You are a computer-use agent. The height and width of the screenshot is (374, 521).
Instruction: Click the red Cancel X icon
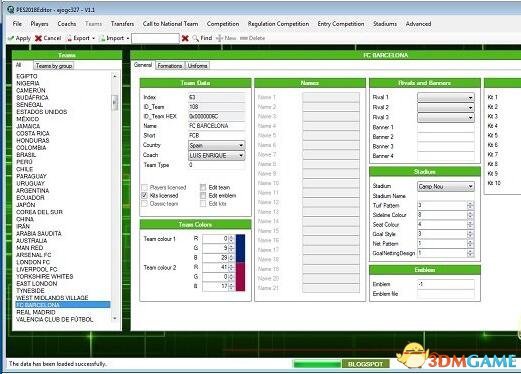pyautogui.click(x=38, y=38)
